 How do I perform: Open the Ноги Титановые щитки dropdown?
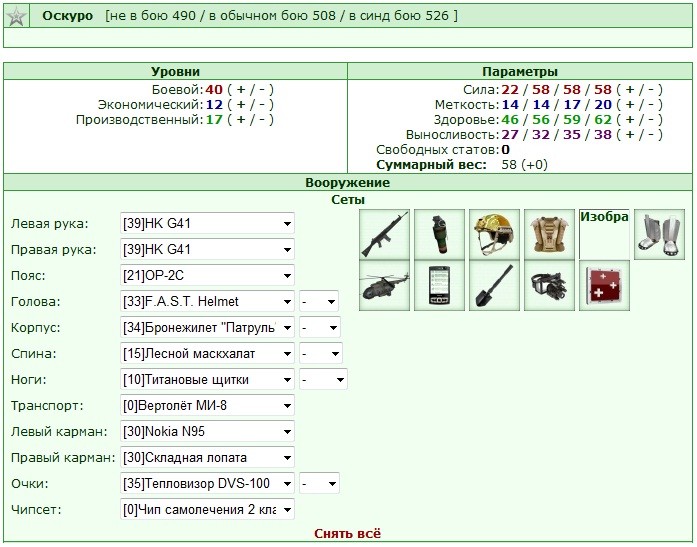coord(207,379)
